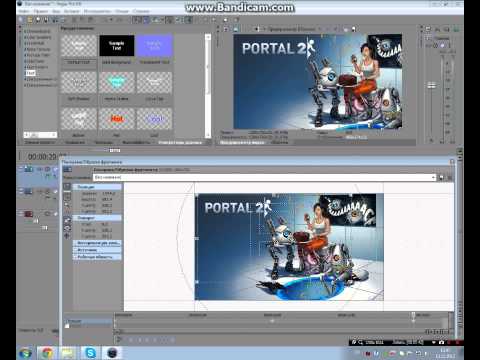Open the preview quality dropdown above the preview
Image resolution: width=480 pixels, height=360 pixels.
(x=295, y=29)
